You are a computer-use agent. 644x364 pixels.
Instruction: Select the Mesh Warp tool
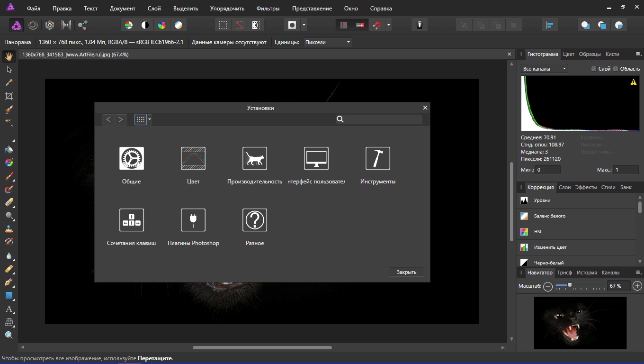click(x=9, y=322)
